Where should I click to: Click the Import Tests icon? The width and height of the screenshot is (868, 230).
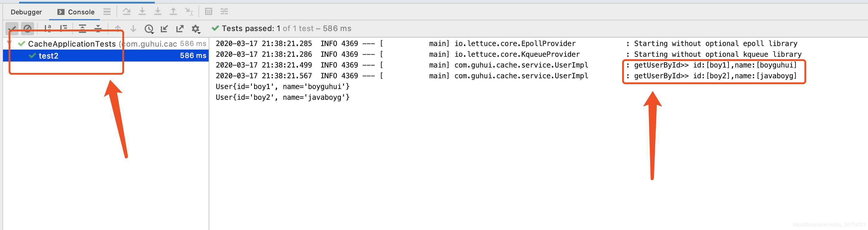coord(164,29)
